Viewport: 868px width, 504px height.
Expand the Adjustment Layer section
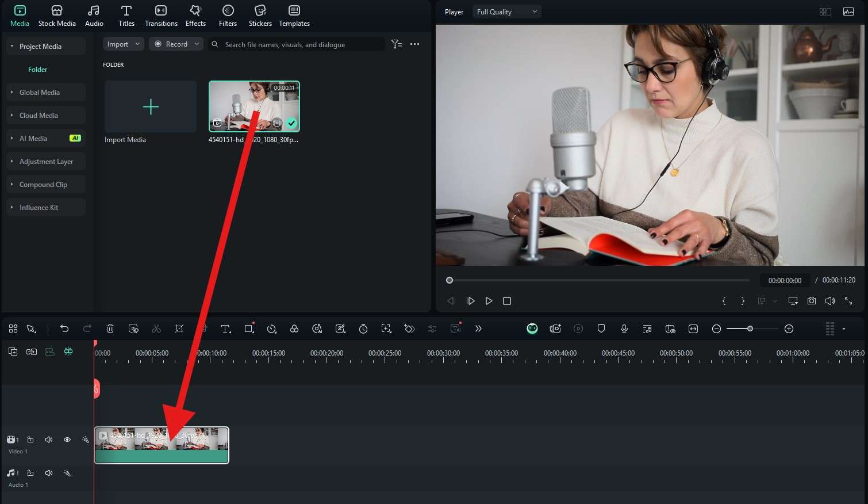pyautogui.click(x=46, y=161)
